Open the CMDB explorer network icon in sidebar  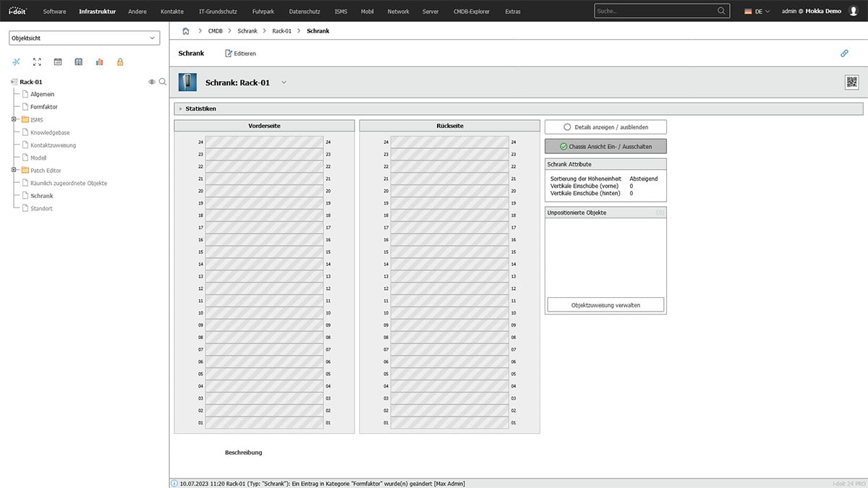click(17, 62)
